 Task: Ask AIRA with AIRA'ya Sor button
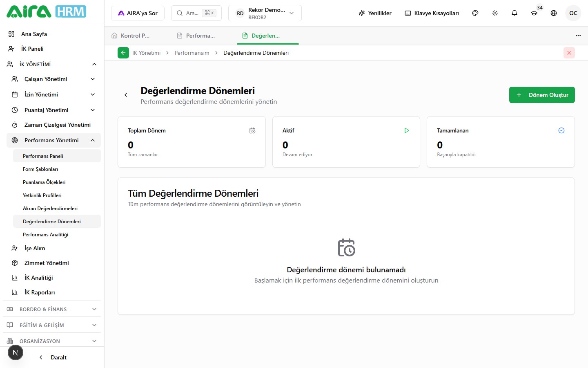[138, 13]
